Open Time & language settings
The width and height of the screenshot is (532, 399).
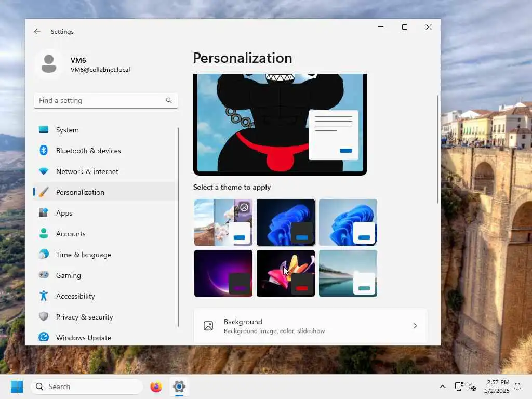pyautogui.click(x=105, y=255)
